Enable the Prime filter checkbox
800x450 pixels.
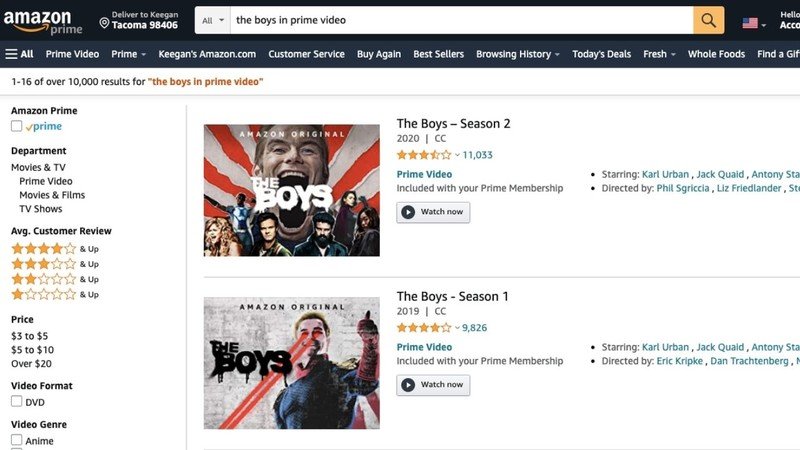click(x=17, y=127)
